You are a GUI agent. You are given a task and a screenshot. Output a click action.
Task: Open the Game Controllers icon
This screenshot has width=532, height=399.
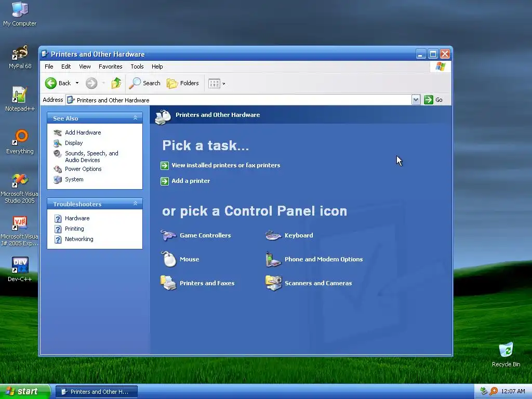[x=168, y=235]
